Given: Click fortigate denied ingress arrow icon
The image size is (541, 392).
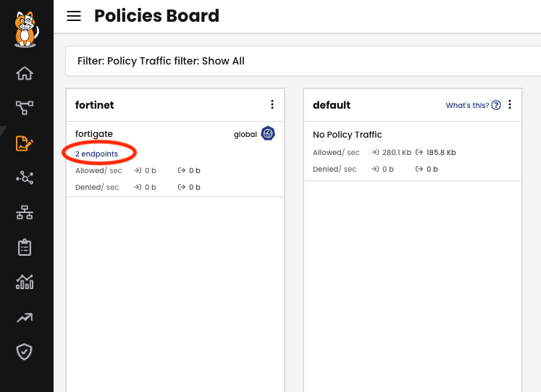Looking at the screenshot, I should pos(138,187).
